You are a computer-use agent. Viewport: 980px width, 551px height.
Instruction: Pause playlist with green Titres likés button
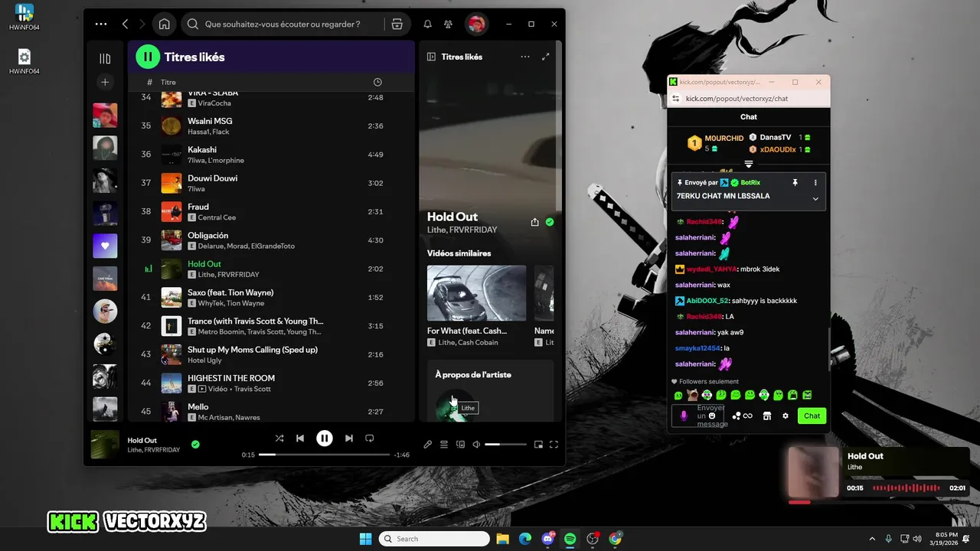pos(148,57)
